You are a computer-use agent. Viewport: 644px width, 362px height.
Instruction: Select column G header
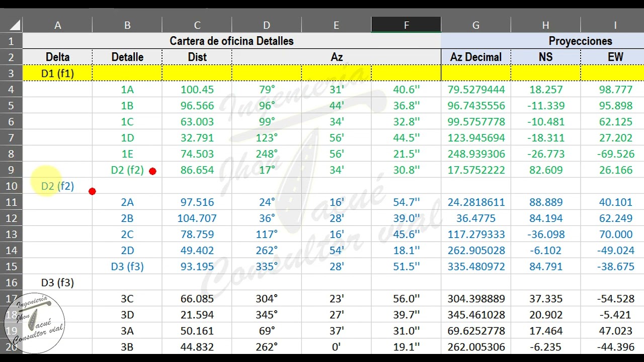tap(476, 25)
